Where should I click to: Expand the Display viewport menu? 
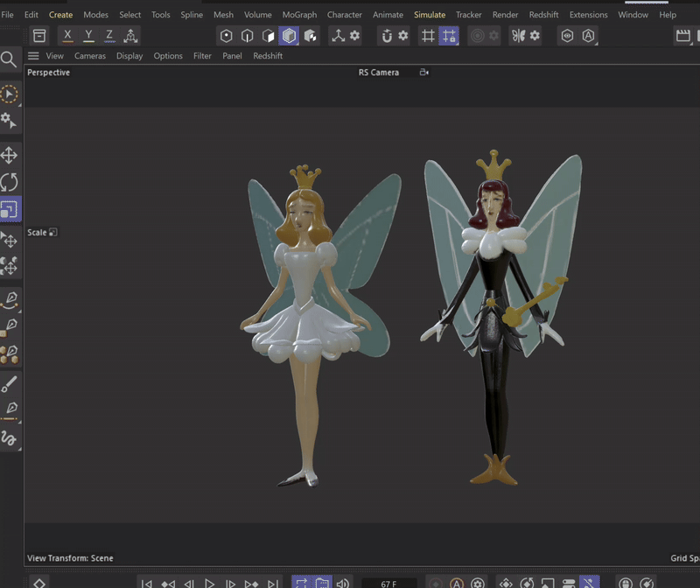point(129,56)
